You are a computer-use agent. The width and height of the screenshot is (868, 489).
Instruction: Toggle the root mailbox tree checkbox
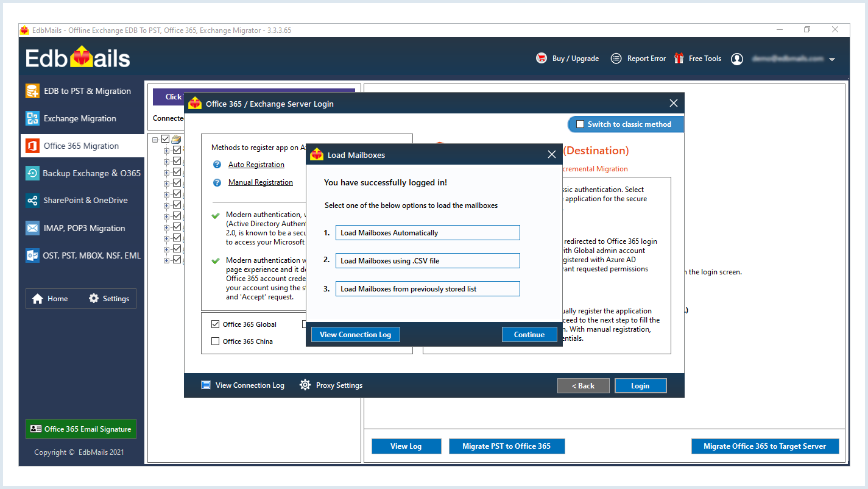pyautogui.click(x=166, y=139)
